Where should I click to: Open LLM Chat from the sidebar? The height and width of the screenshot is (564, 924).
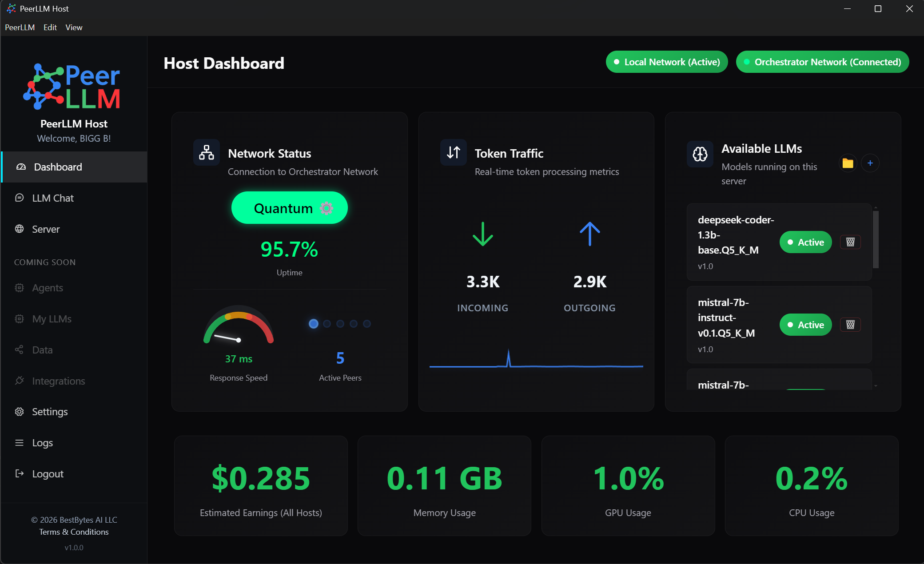click(53, 198)
